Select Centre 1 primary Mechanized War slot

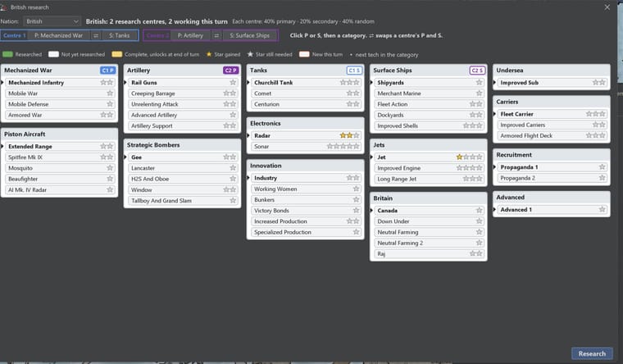click(x=58, y=35)
